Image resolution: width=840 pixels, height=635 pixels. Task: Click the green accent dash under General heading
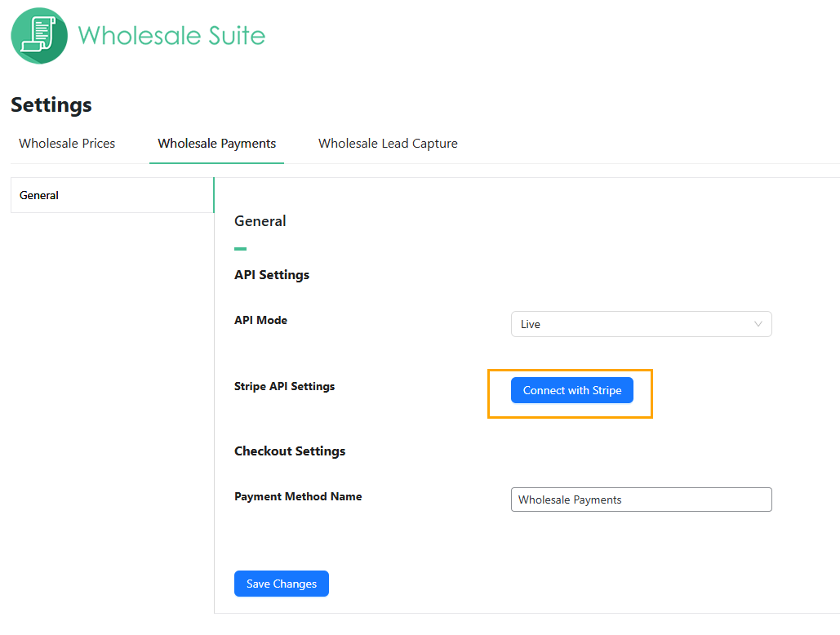[241, 249]
